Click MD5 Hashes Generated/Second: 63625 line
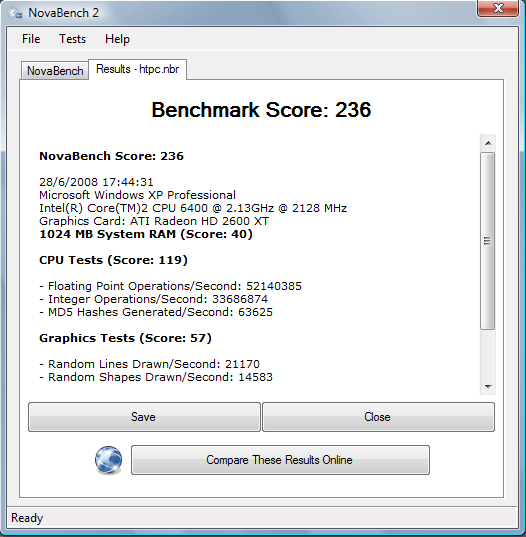Image resolution: width=526 pixels, height=537 pixels. (156, 312)
